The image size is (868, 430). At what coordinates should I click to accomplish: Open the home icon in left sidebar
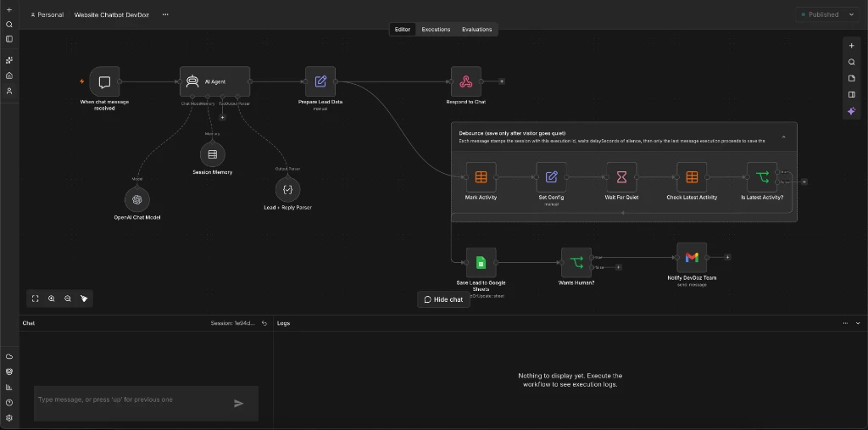pyautogui.click(x=8, y=75)
